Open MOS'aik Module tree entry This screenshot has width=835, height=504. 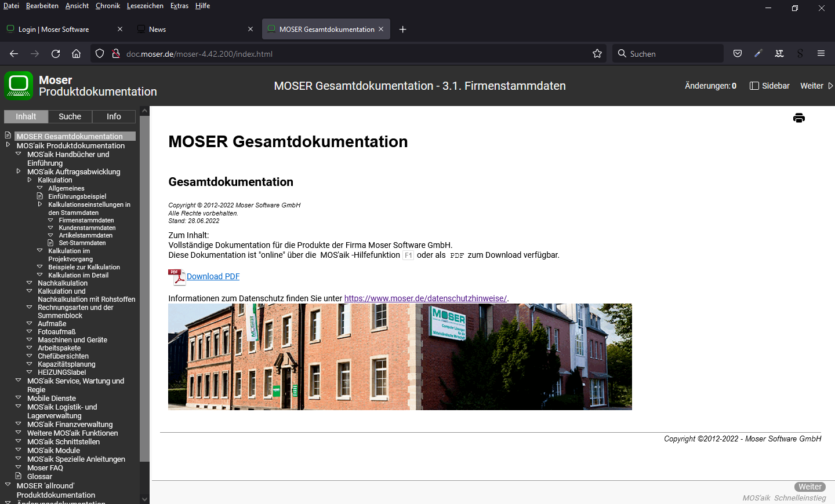pyautogui.click(x=53, y=450)
